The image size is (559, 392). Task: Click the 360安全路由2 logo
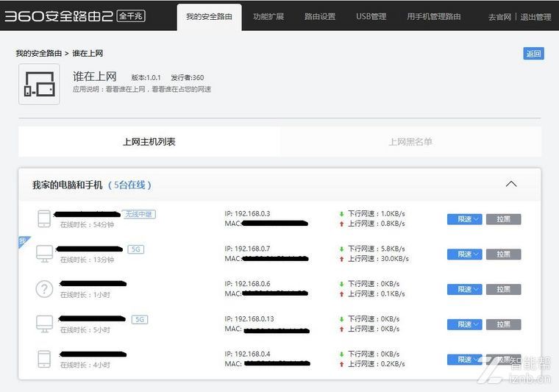58,16
